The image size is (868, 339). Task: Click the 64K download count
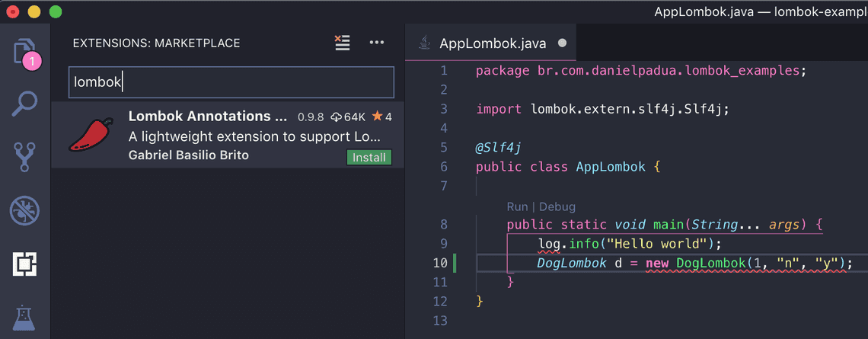tap(348, 117)
